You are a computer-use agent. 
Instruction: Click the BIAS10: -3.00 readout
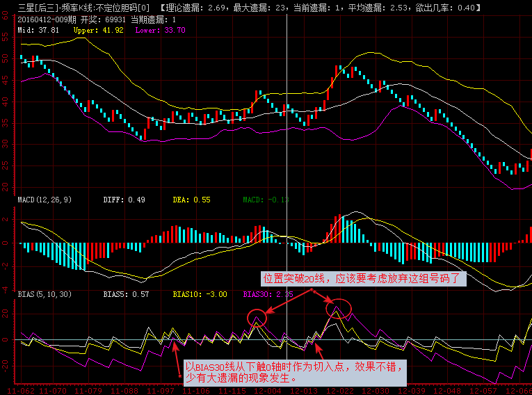(x=200, y=294)
